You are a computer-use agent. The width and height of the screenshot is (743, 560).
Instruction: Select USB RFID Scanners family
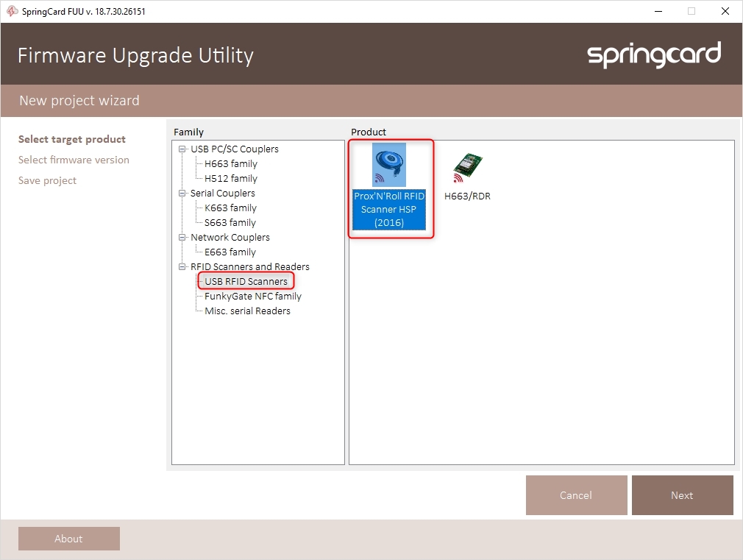click(x=246, y=281)
